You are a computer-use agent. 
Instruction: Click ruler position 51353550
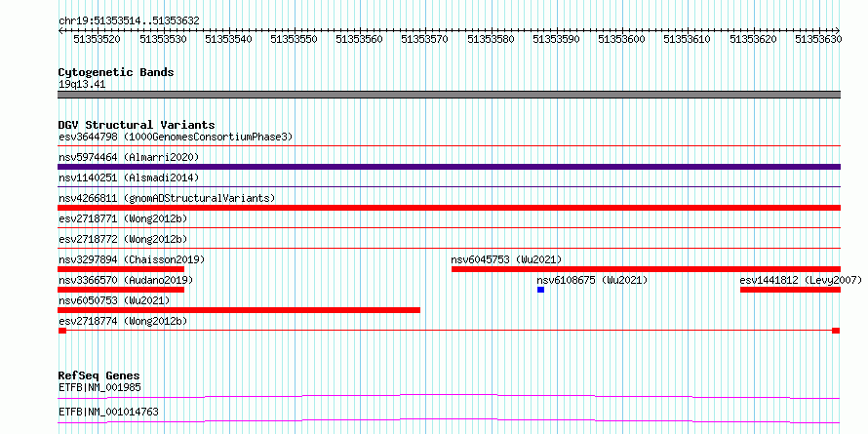294,39
